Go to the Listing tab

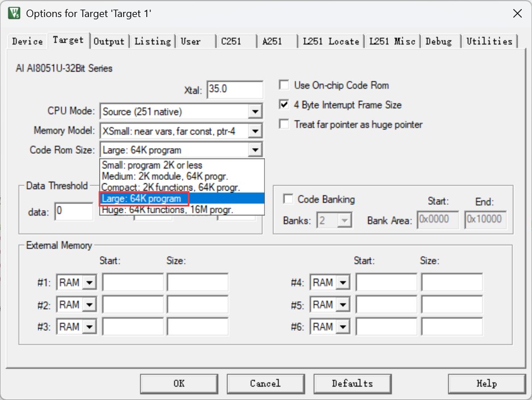pos(153,41)
